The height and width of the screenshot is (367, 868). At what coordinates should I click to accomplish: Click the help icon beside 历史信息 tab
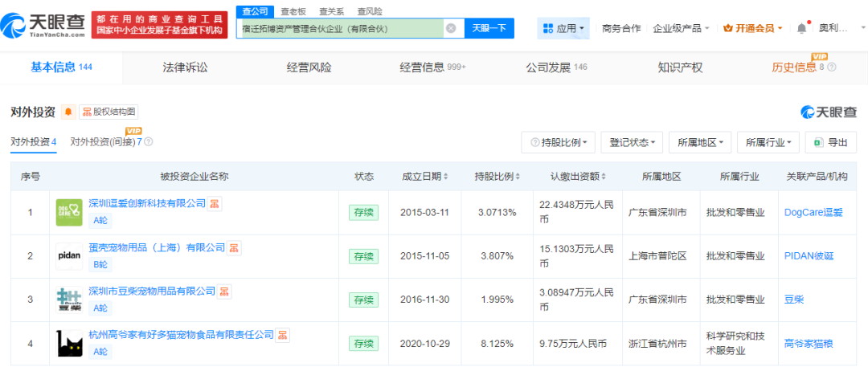pyautogui.click(x=832, y=68)
